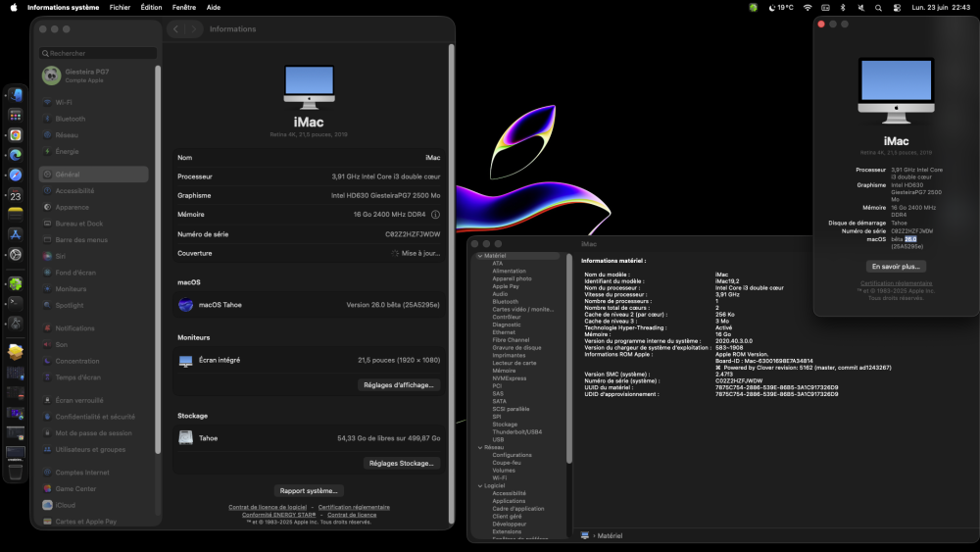Click the Rechercher search field
Image resolution: width=980 pixels, height=552 pixels.
point(98,53)
